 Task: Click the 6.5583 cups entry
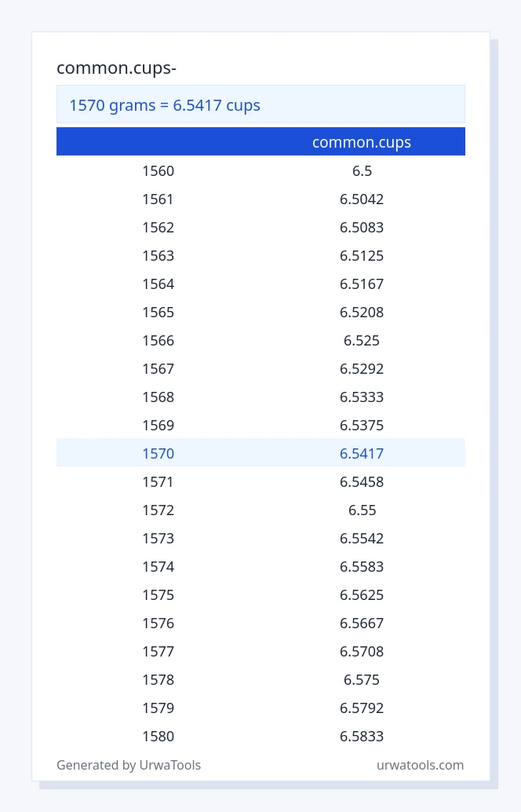(x=362, y=566)
